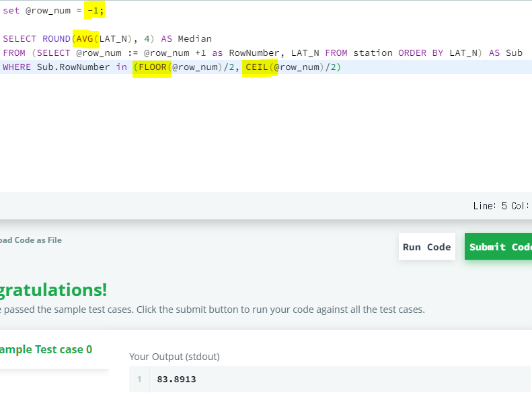Click the CEIL function in the code

click(x=257, y=67)
